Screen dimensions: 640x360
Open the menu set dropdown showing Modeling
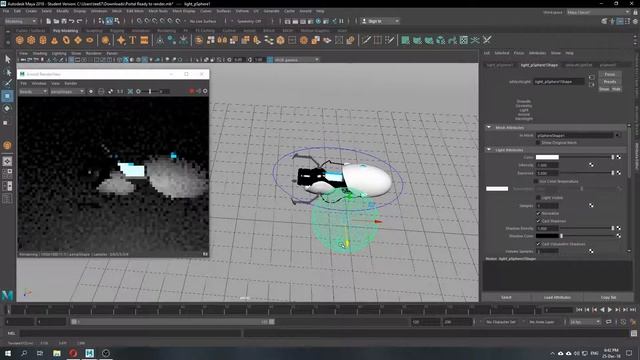pyautogui.click(x=20, y=21)
